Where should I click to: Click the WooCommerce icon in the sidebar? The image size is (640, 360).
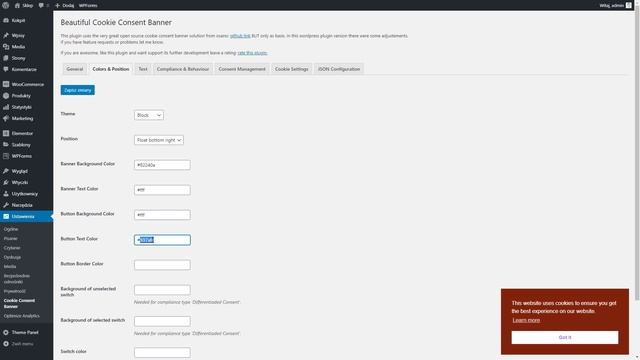(6, 84)
